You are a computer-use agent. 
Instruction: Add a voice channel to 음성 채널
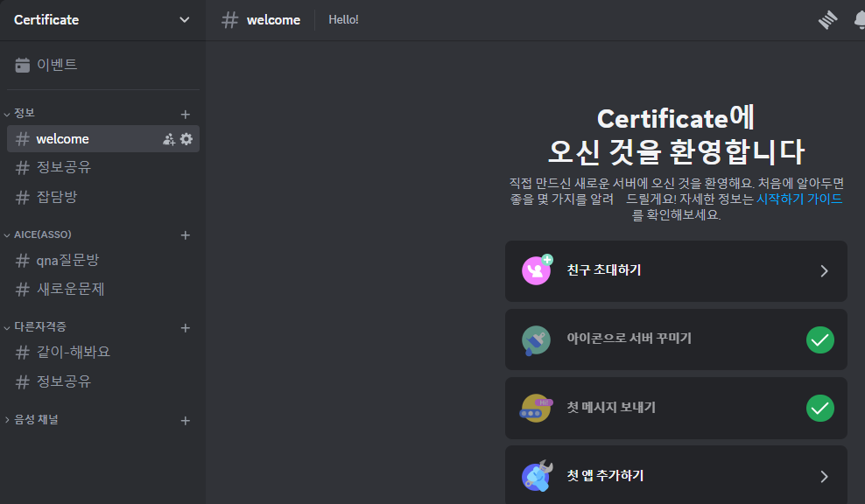click(x=186, y=421)
